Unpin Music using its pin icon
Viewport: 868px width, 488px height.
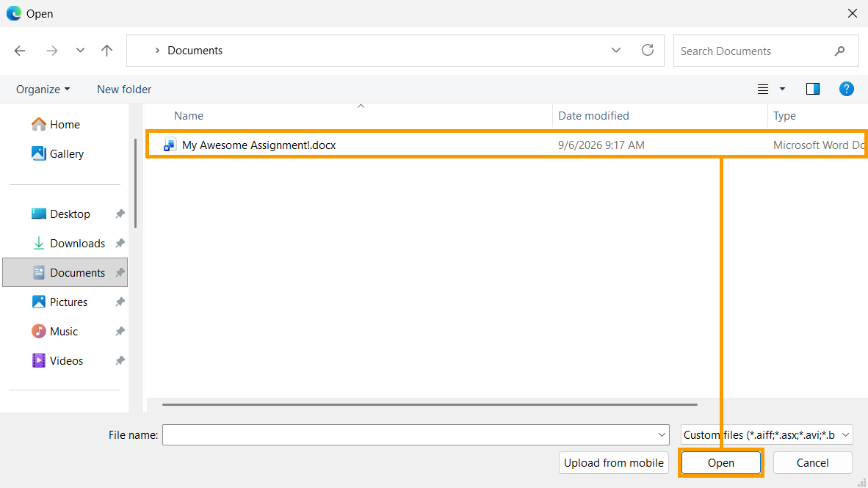(120, 332)
